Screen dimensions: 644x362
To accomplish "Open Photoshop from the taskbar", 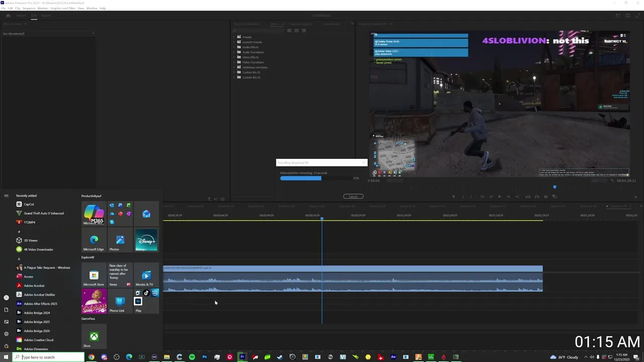I will point(204,357).
